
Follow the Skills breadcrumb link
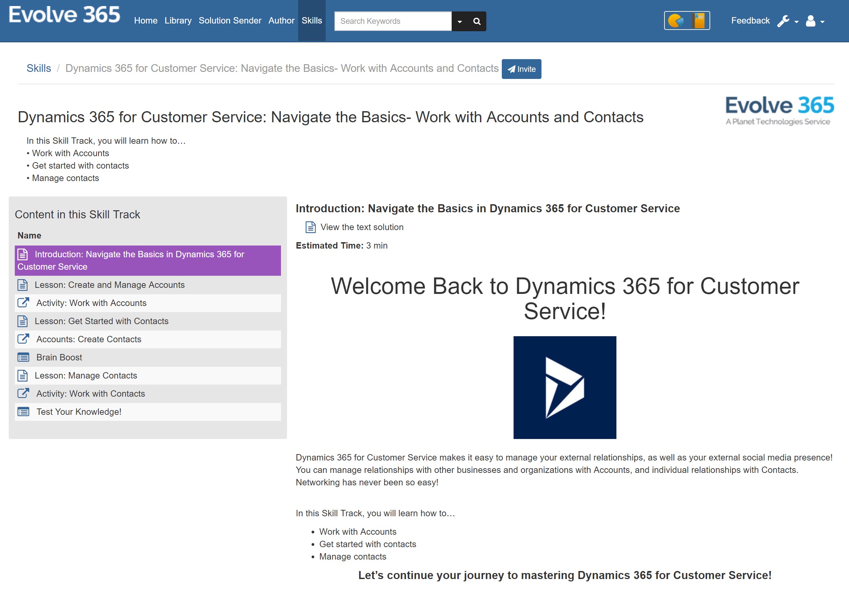click(x=39, y=68)
